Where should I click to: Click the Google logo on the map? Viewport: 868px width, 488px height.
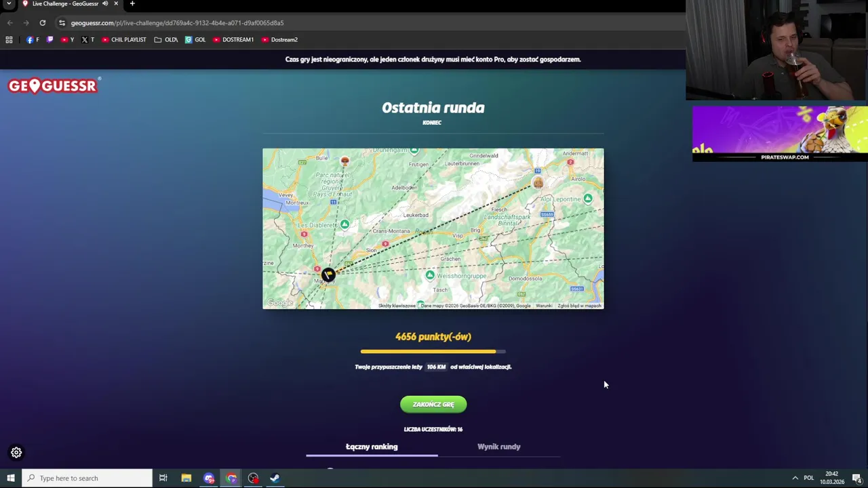[279, 303]
